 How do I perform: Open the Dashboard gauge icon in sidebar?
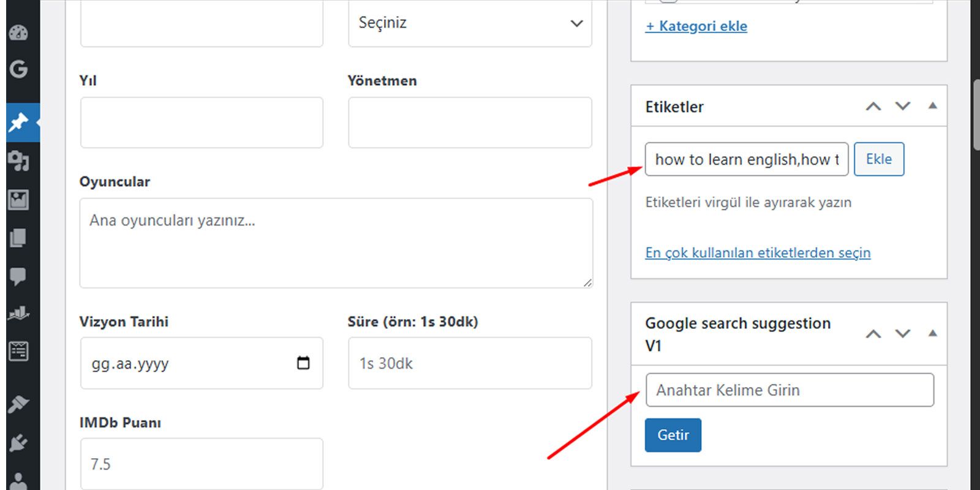pyautogui.click(x=18, y=32)
